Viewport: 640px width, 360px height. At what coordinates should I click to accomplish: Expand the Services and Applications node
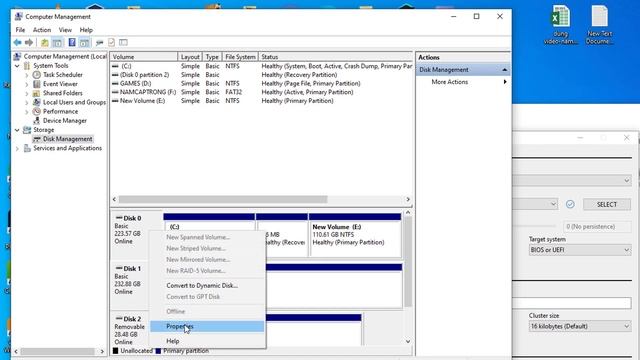17,149
